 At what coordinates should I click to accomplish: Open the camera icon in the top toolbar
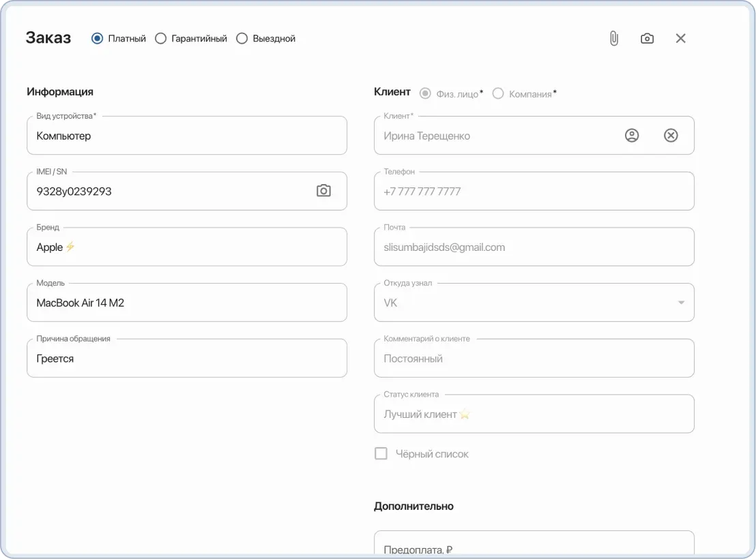(647, 38)
